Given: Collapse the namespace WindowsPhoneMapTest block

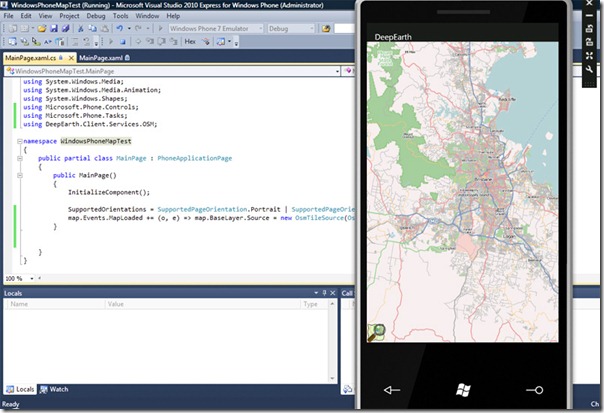Looking at the screenshot, I should point(20,141).
